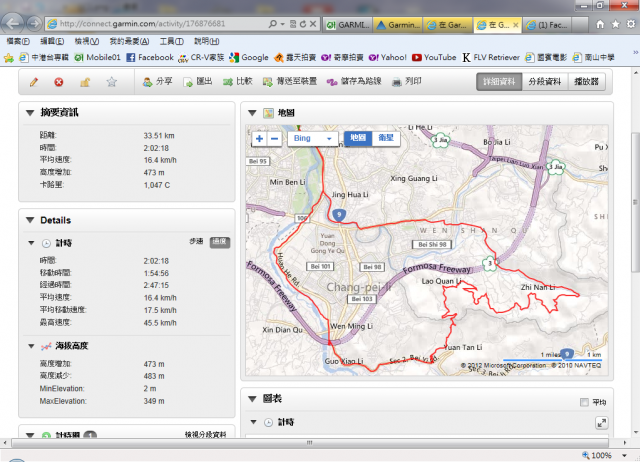Open the Facebook bookmark

click(x=150, y=58)
